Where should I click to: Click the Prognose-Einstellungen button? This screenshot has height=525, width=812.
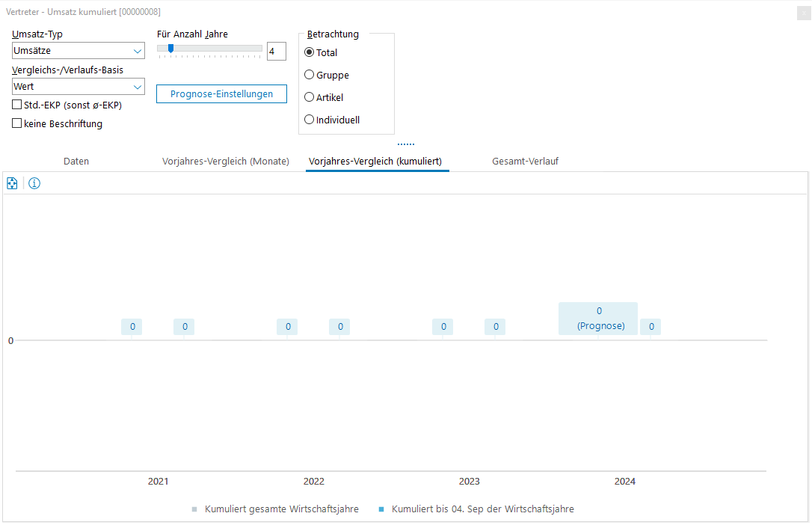click(221, 94)
